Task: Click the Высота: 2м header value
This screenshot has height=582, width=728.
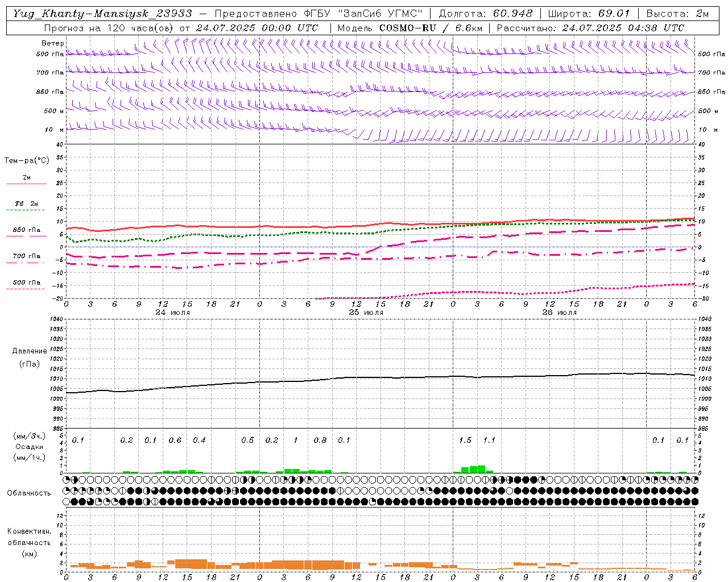Action: point(677,14)
